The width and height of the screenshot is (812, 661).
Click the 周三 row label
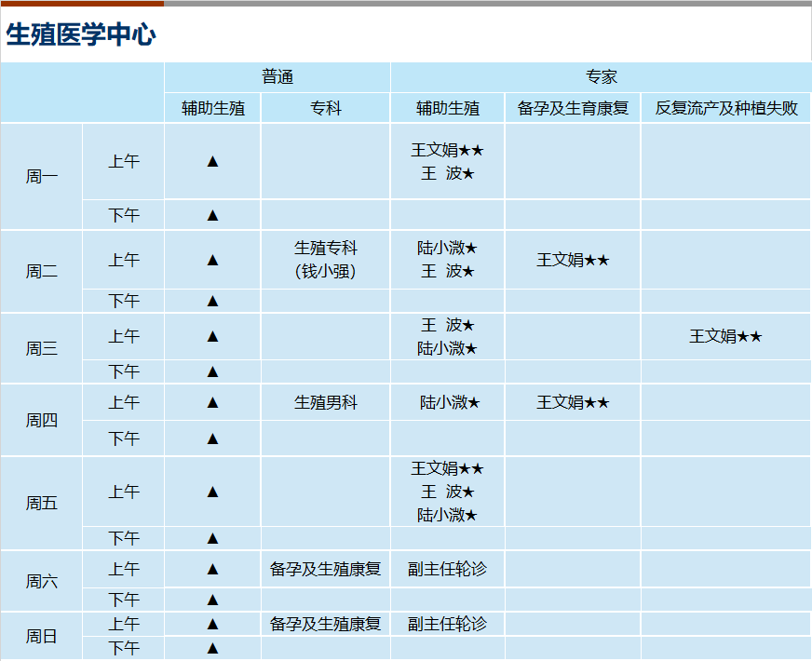[x=41, y=348]
